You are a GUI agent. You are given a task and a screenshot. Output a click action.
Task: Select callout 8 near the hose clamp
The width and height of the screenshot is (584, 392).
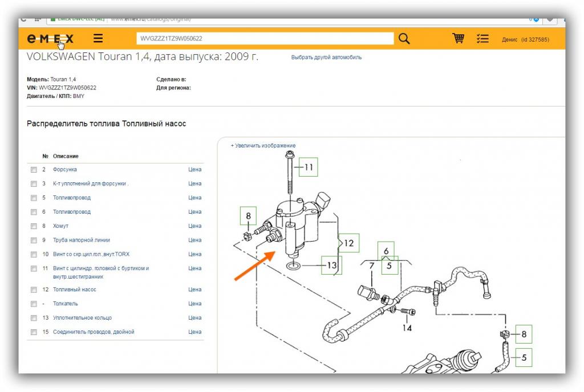click(x=524, y=334)
